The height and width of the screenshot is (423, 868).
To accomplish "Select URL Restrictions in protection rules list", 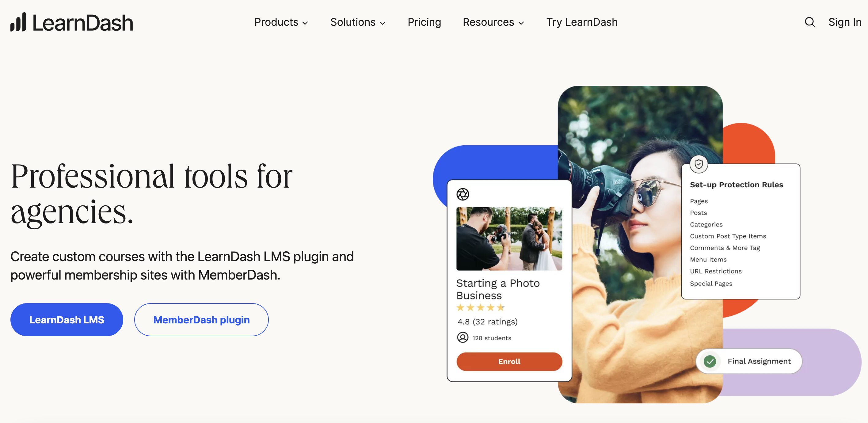I will [716, 271].
